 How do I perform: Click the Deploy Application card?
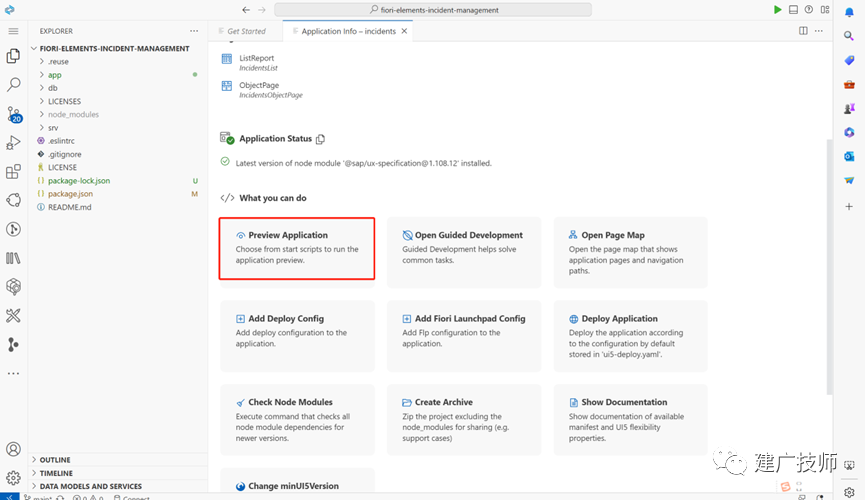click(631, 336)
